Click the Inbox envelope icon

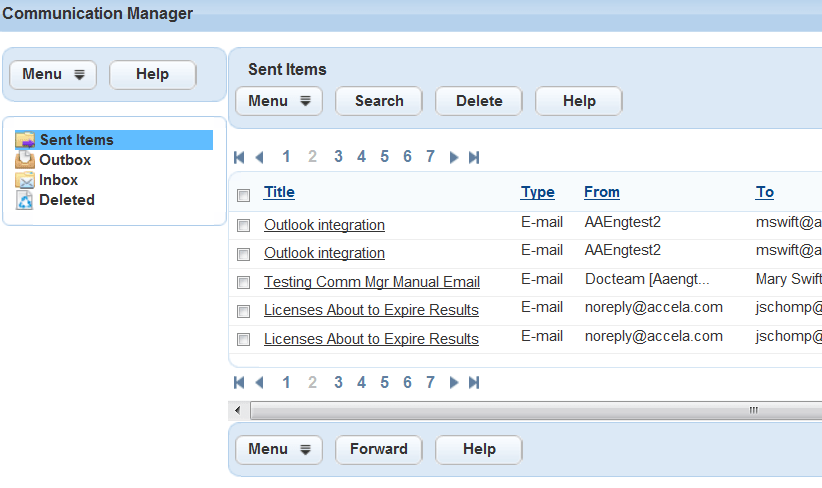click(25, 180)
